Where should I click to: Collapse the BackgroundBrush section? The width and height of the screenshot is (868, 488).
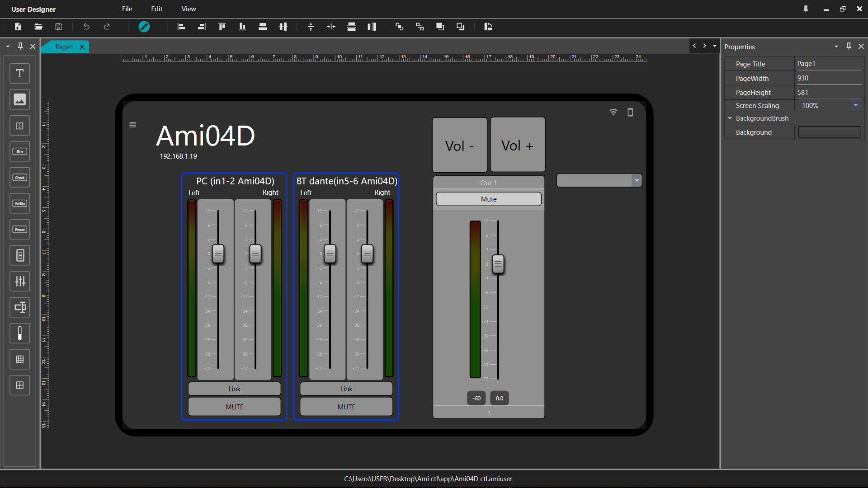click(730, 118)
